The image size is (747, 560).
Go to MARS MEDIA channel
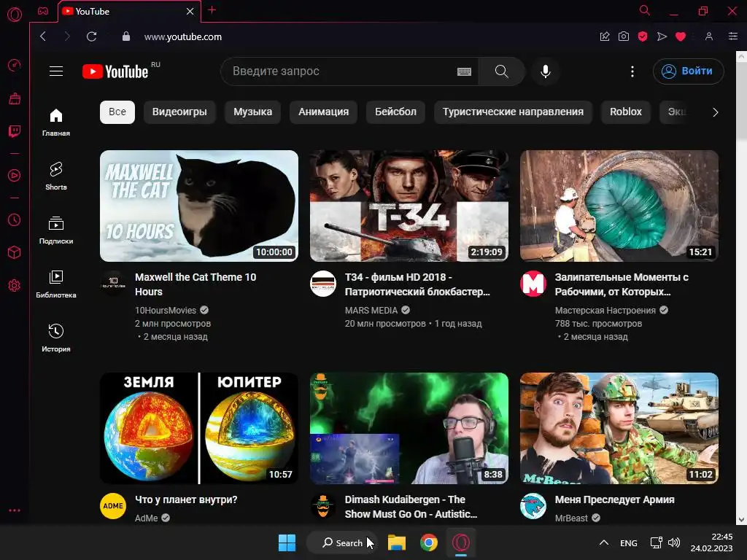coord(371,311)
